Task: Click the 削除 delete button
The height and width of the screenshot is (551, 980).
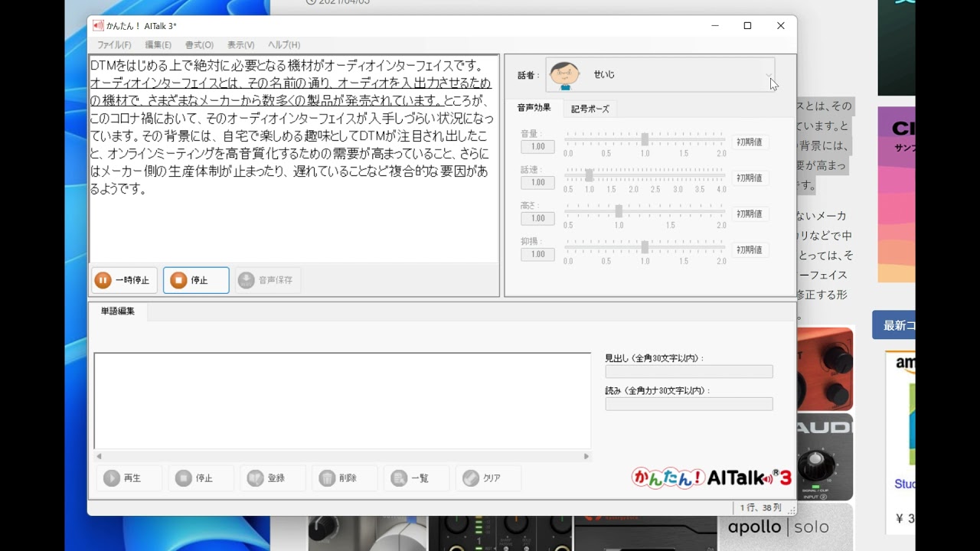Action: (x=345, y=478)
